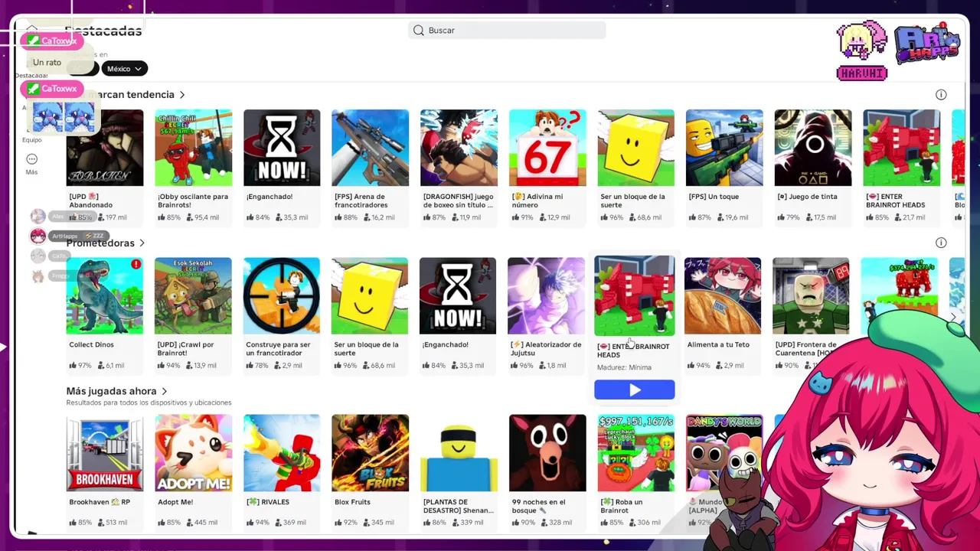This screenshot has width=980, height=551.
Task: Click next arrow on Prometedoras carousel
Action: pos(954,317)
